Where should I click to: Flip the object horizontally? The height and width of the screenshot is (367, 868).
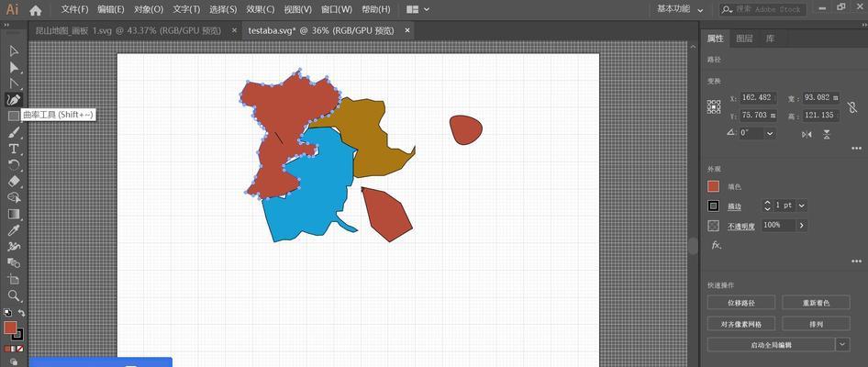tap(807, 134)
